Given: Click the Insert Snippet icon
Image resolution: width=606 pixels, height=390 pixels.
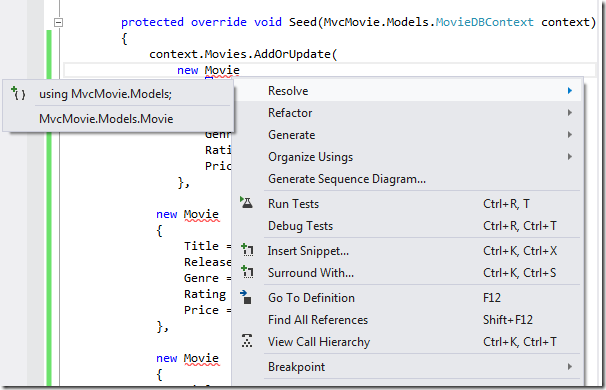Looking at the screenshot, I should [247, 250].
